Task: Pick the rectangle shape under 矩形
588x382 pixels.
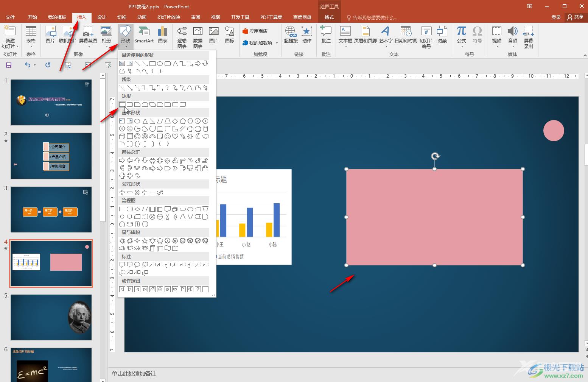Action: pyautogui.click(x=122, y=104)
